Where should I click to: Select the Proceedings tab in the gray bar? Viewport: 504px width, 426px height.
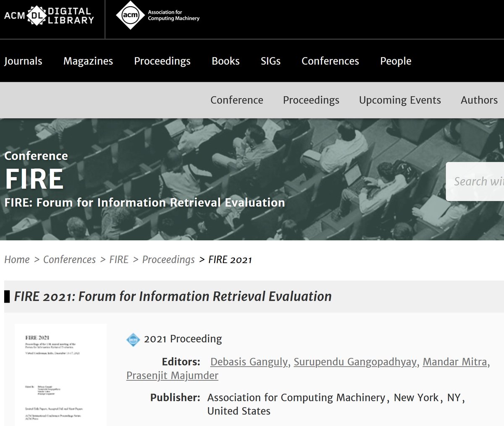click(311, 100)
